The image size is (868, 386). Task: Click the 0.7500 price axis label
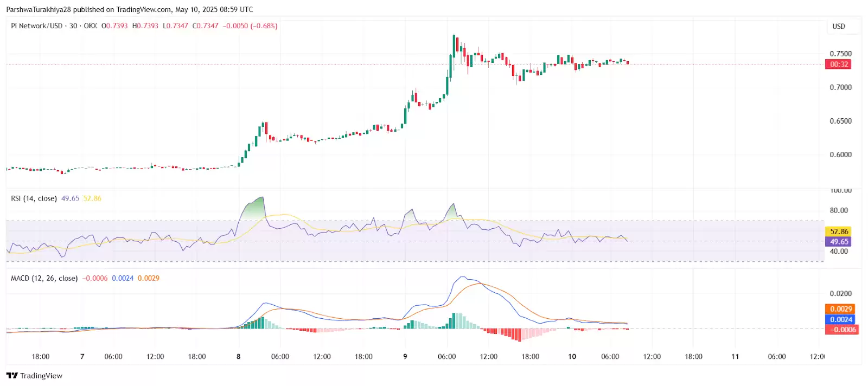coord(840,54)
